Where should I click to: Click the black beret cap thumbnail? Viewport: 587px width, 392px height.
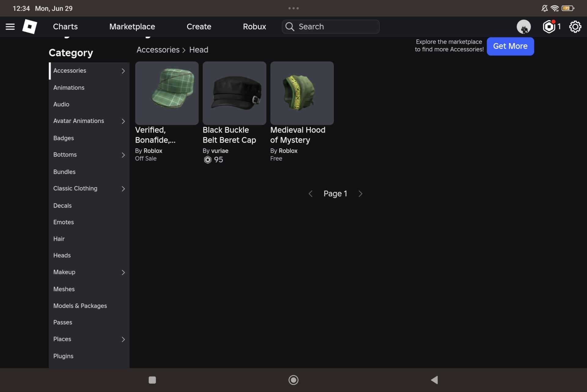pyautogui.click(x=234, y=93)
